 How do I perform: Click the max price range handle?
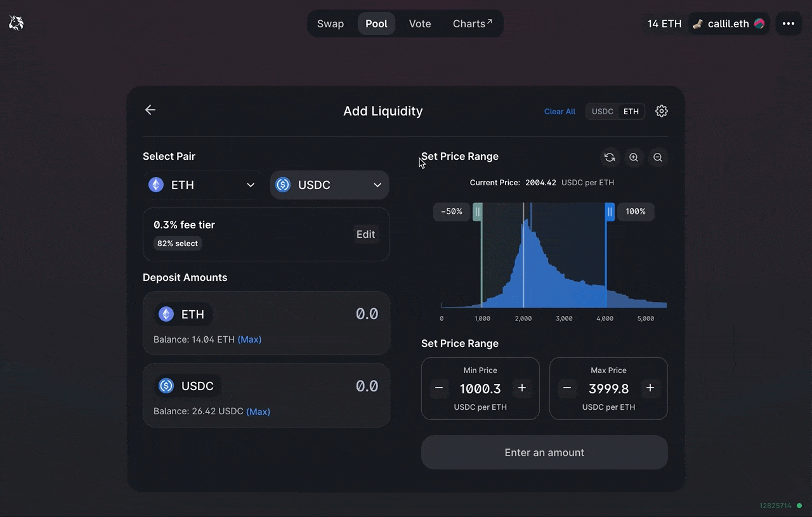tap(610, 212)
